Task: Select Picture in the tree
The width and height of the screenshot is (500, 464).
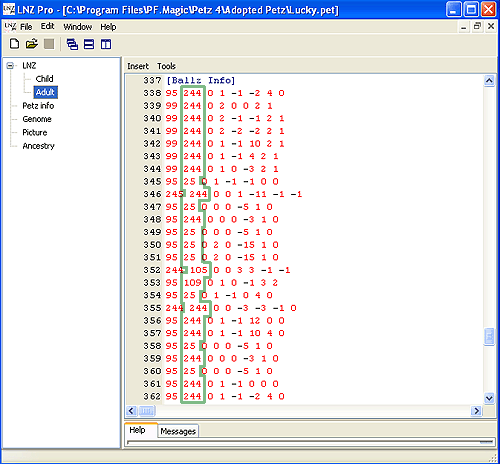Action: pos(35,132)
